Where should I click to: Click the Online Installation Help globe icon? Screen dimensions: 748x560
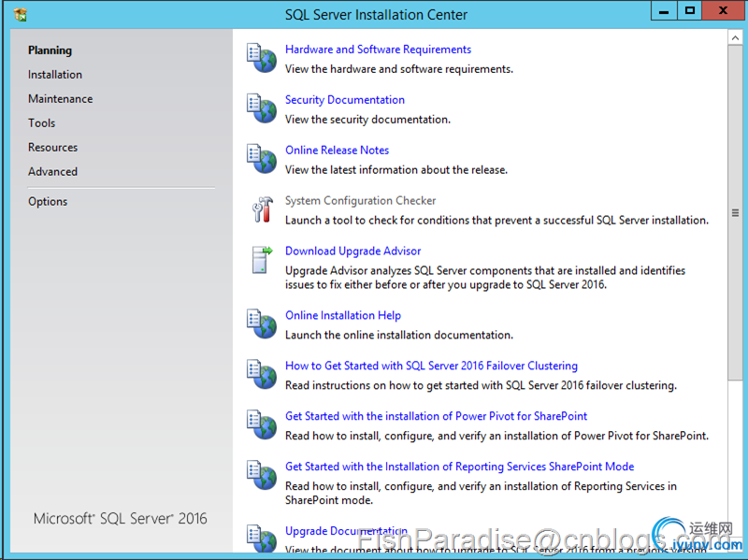pyautogui.click(x=262, y=323)
